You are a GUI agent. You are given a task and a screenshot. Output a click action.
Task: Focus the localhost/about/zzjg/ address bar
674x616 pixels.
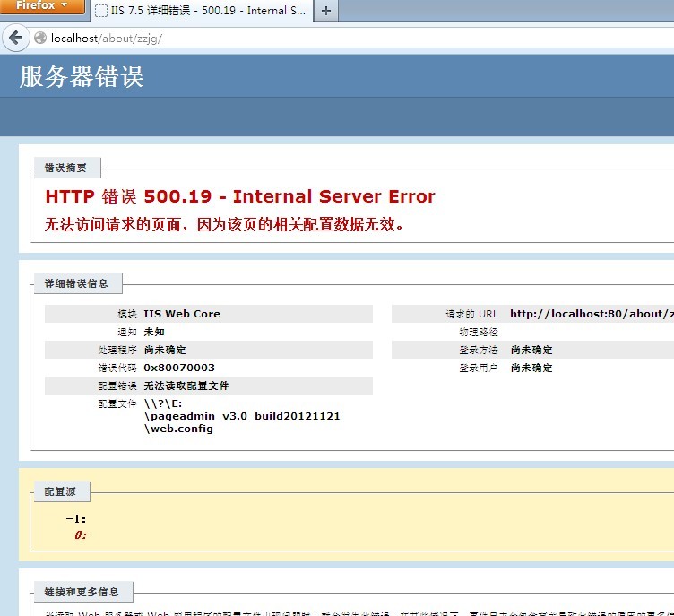(269, 39)
